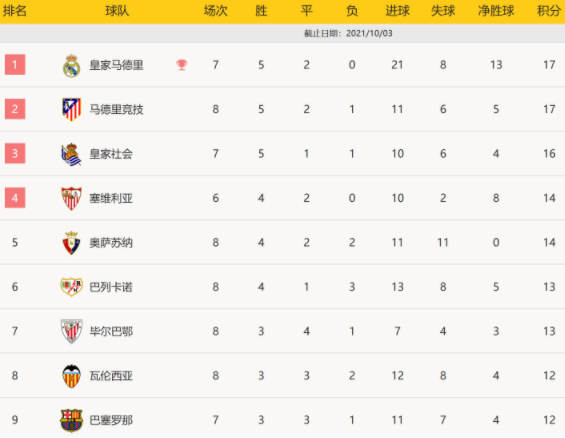Click the Real Sociedad club crest

tap(71, 154)
